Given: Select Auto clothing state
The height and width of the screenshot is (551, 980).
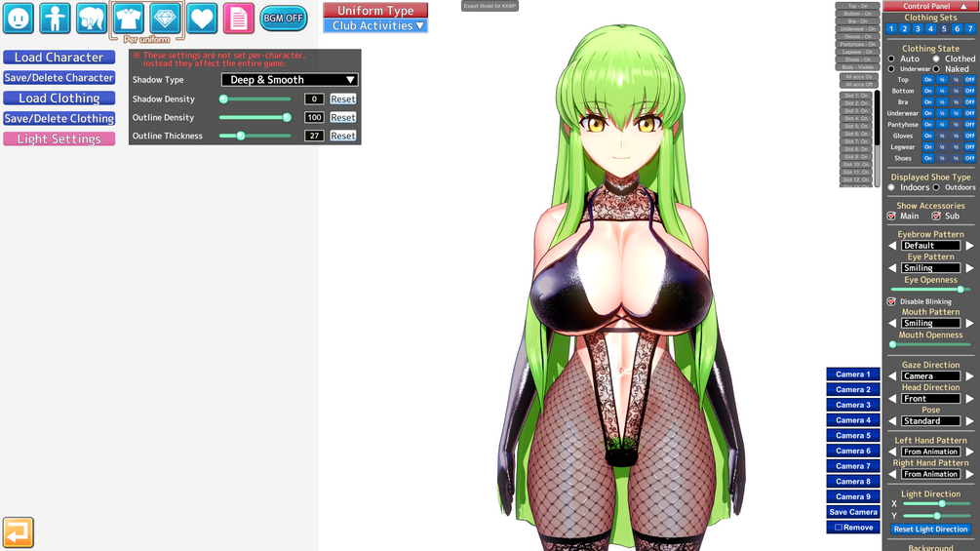Looking at the screenshot, I should click(891, 59).
